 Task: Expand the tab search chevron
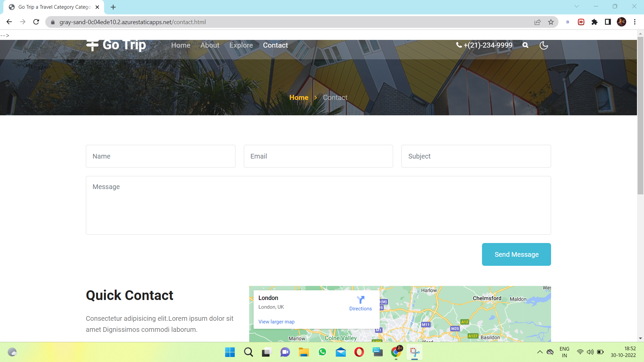coord(577,6)
